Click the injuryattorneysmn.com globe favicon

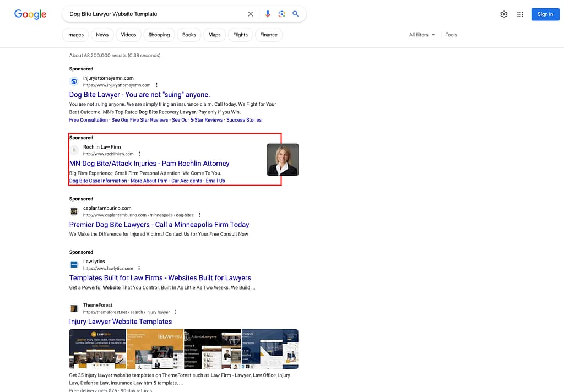click(74, 81)
